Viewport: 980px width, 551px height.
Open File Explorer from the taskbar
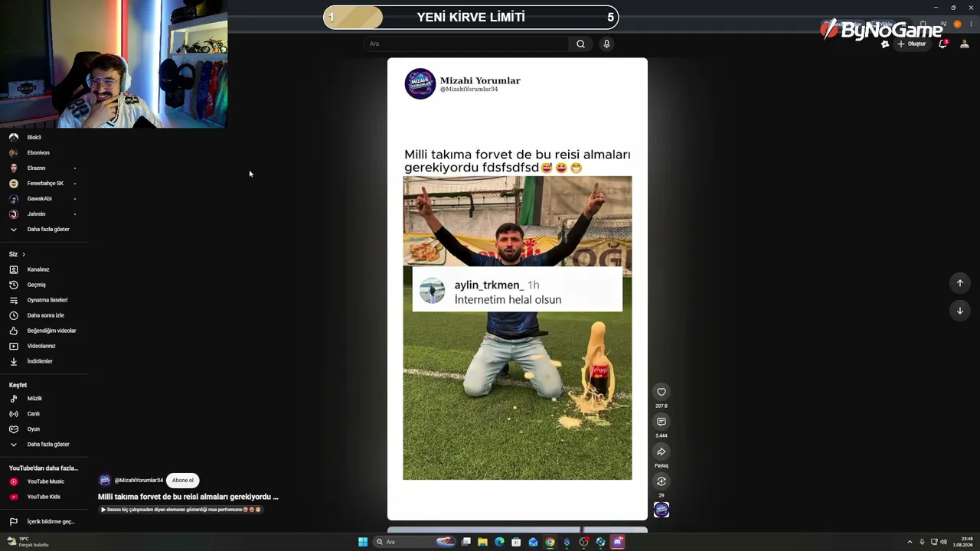pyautogui.click(x=482, y=542)
